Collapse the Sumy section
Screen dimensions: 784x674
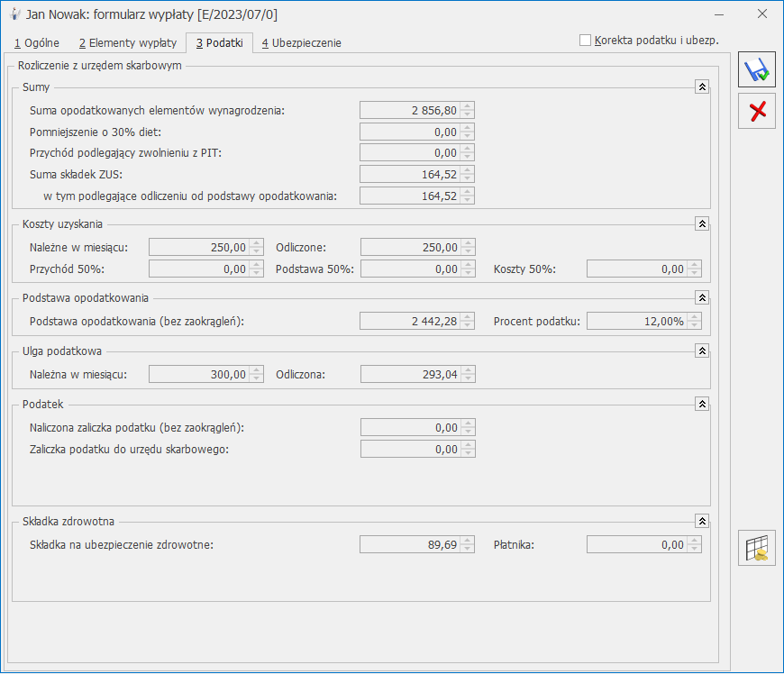click(x=702, y=87)
